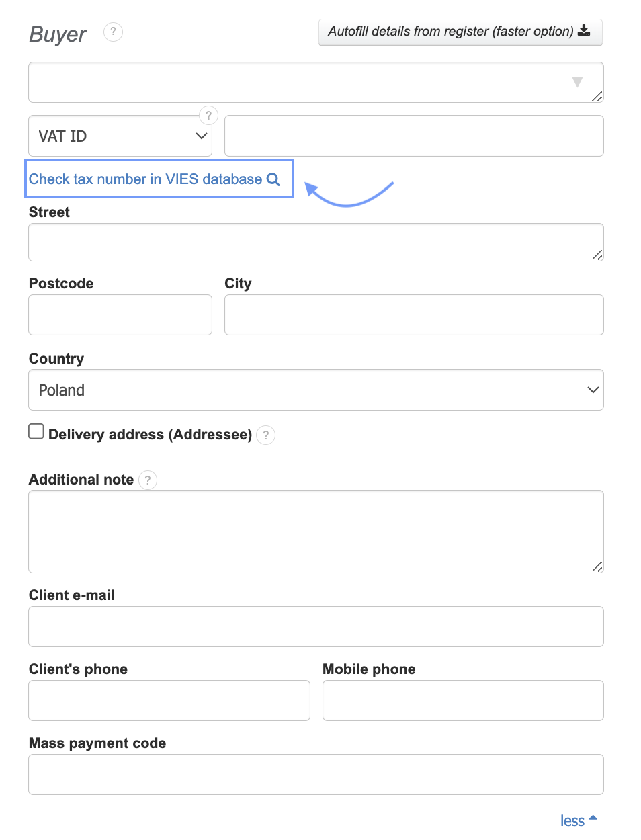Image resolution: width=641 pixels, height=840 pixels.
Task: Click the caret icon next to less
Action: coord(593,818)
